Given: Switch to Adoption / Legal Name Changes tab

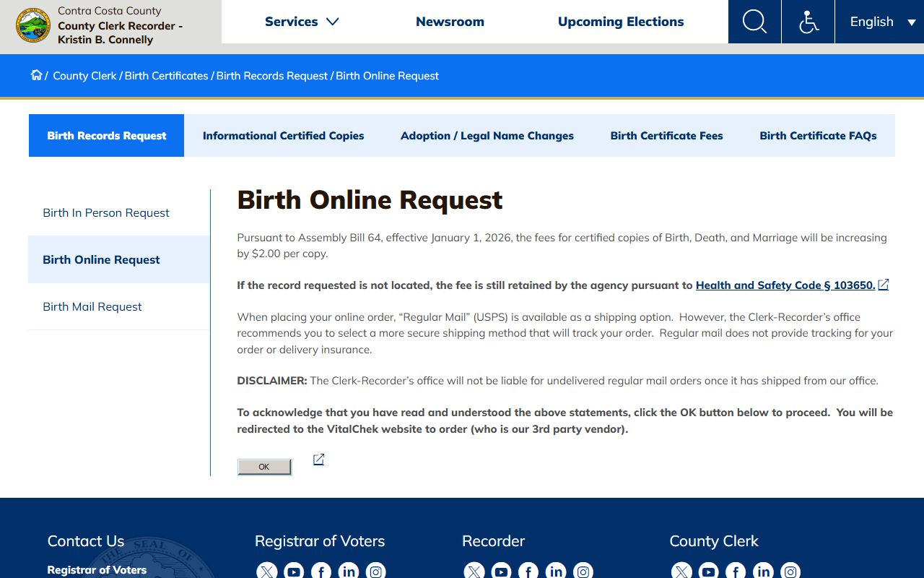Looking at the screenshot, I should tap(487, 135).
